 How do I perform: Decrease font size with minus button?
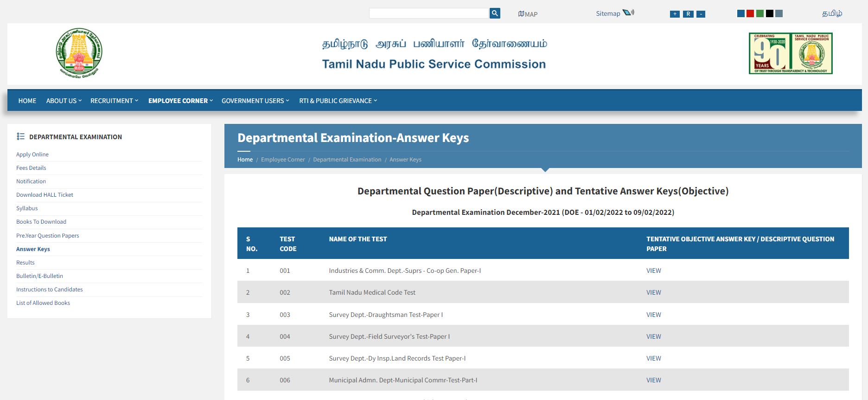[x=701, y=14]
